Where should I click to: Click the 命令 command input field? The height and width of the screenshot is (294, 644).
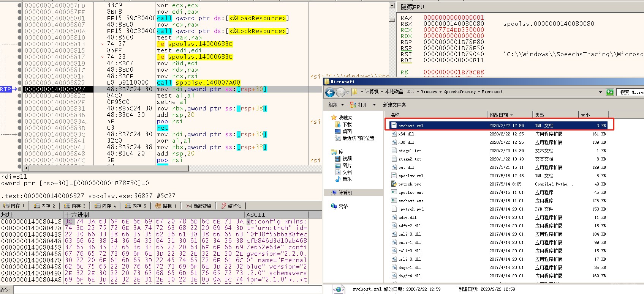tap(167, 290)
